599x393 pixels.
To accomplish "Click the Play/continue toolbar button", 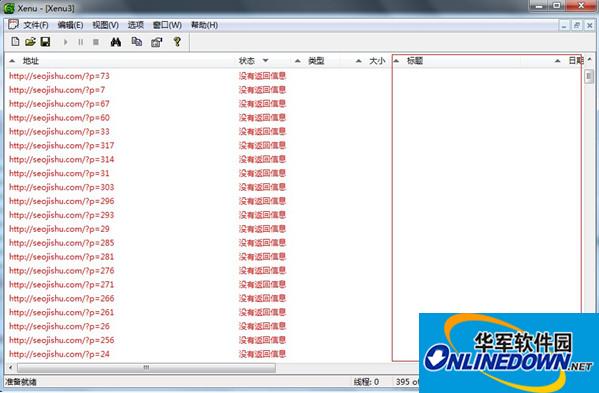I will coord(65,42).
